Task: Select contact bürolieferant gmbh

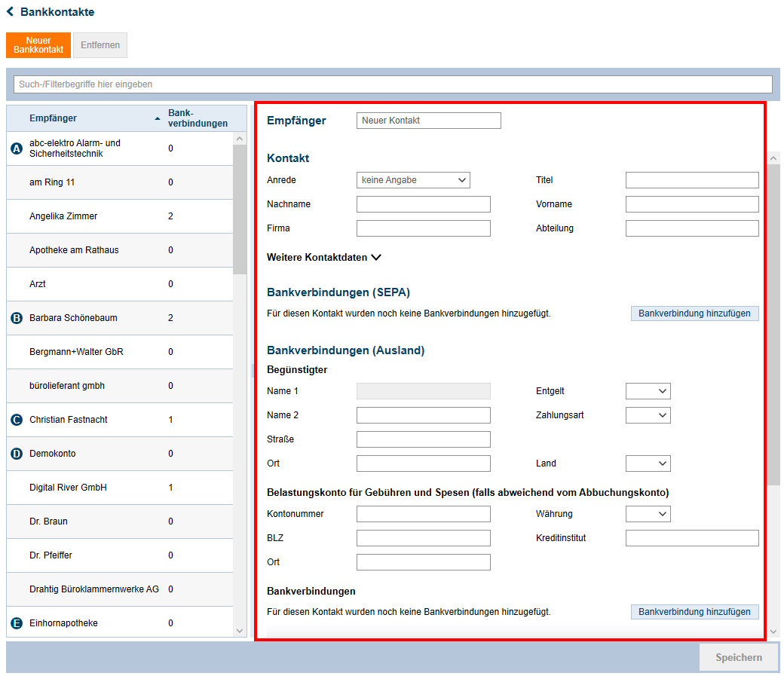Action: pyautogui.click(x=120, y=386)
